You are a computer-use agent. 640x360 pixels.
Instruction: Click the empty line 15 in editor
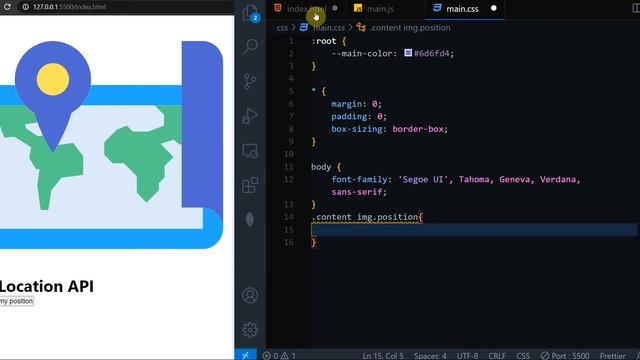point(473,230)
